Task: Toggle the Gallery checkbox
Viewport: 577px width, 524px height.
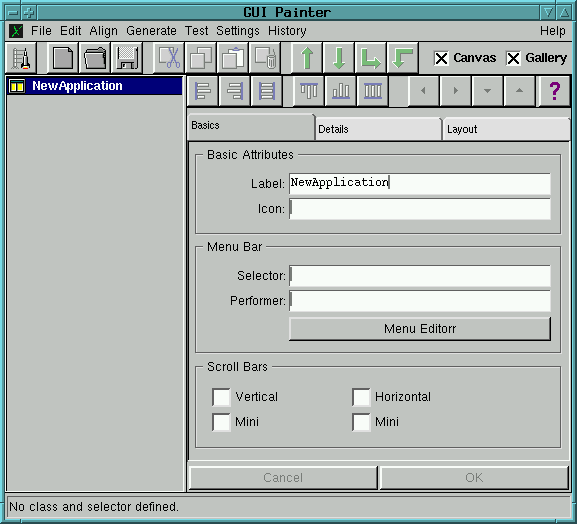Action: 513,58
